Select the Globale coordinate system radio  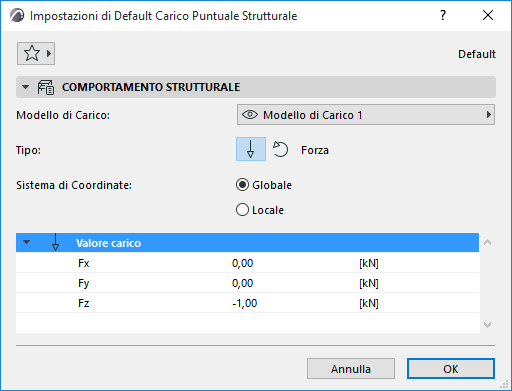tap(242, 185)
